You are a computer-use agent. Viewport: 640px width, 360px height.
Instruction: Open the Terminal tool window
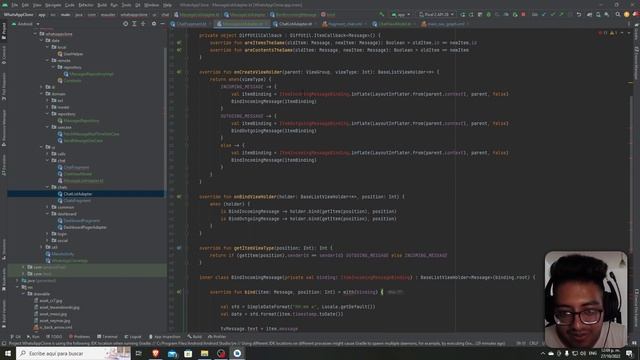[107, 337]
